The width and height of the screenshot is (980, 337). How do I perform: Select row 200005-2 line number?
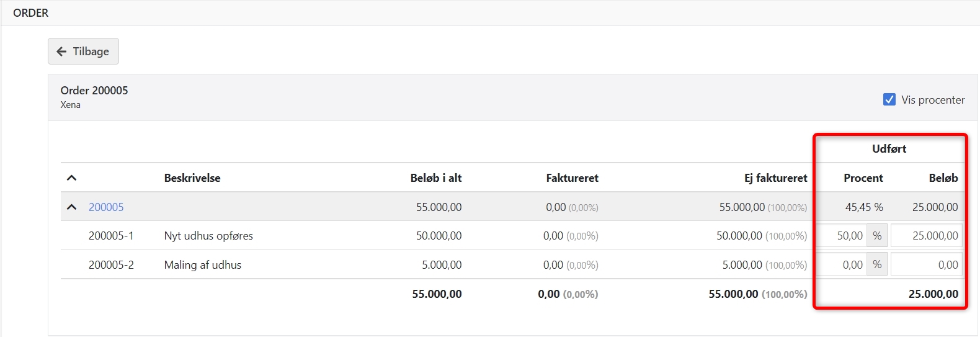[111, 265]
